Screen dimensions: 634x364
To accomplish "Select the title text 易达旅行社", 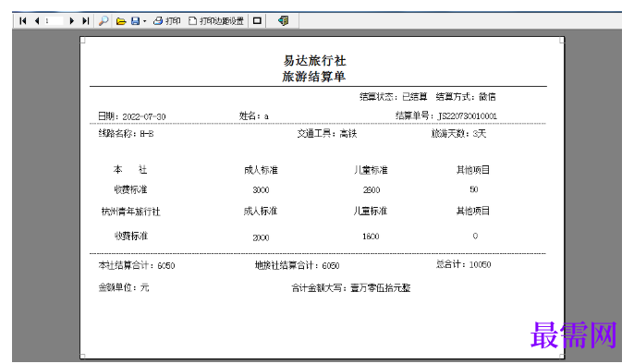I will click(314, 61).
